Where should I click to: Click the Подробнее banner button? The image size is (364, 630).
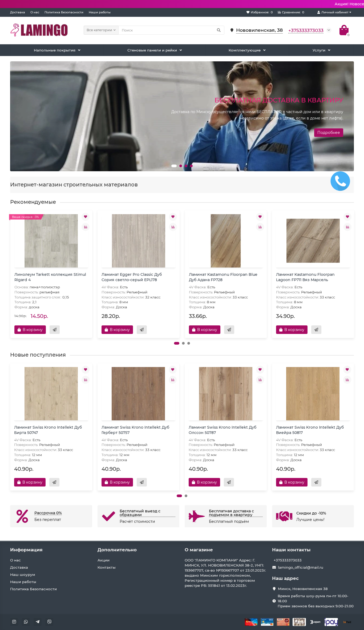[329, 133]
